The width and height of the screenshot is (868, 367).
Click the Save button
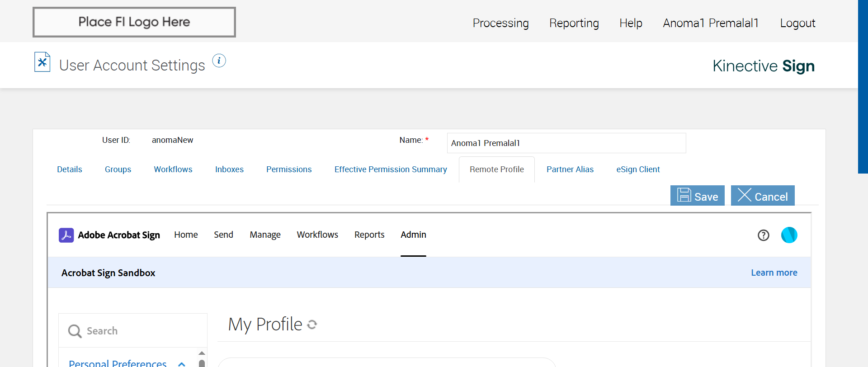tap(698, 196)
